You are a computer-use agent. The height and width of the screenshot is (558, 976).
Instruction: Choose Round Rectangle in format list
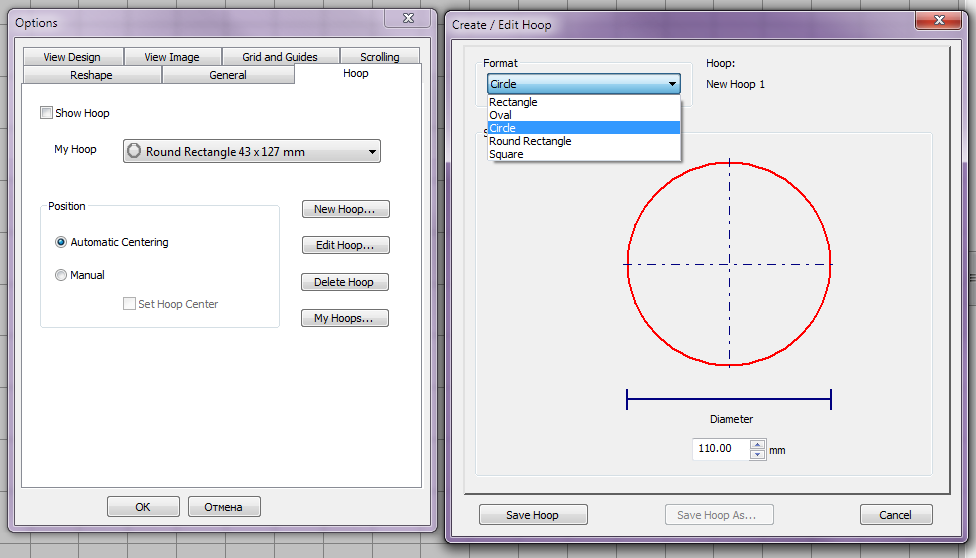coord(530,141)
